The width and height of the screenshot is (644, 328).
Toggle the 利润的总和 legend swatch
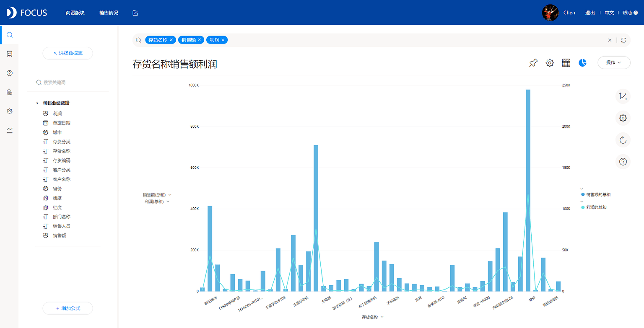coord(583,207)
